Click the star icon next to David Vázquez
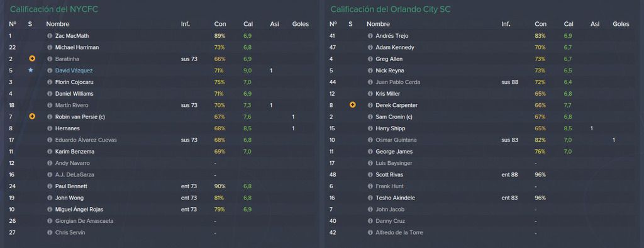The height and width of the screenshot is (248, 644). 30,70
